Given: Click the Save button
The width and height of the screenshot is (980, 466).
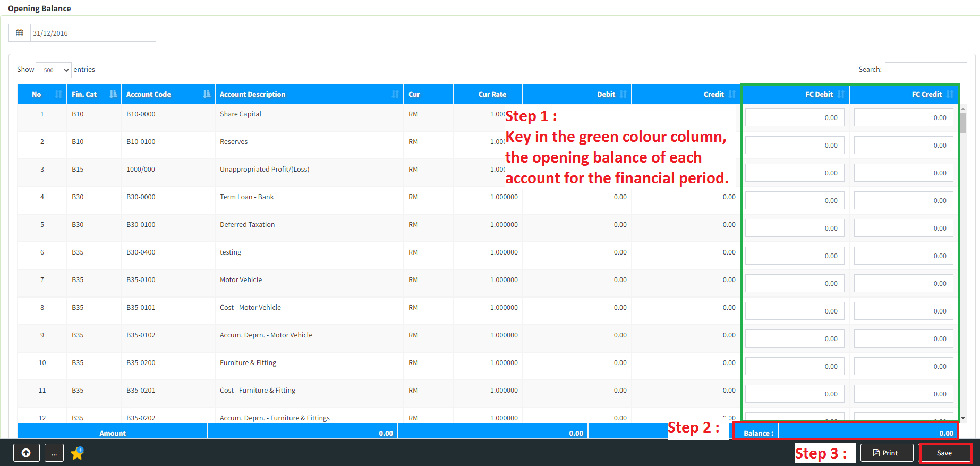Looking at the screenshot, I should [x=944, y=453].
